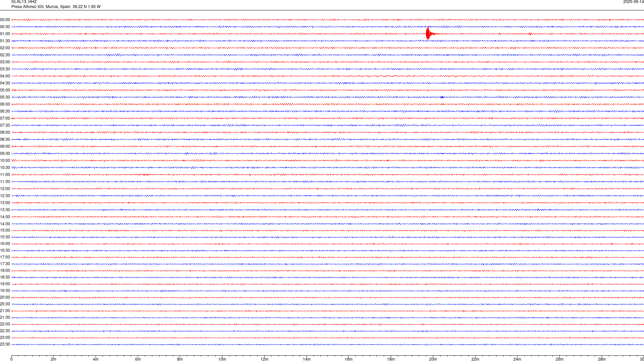Select the 19:00 trace time label
The height and width of the screenshot is (362, 644).
coord(5,284)
